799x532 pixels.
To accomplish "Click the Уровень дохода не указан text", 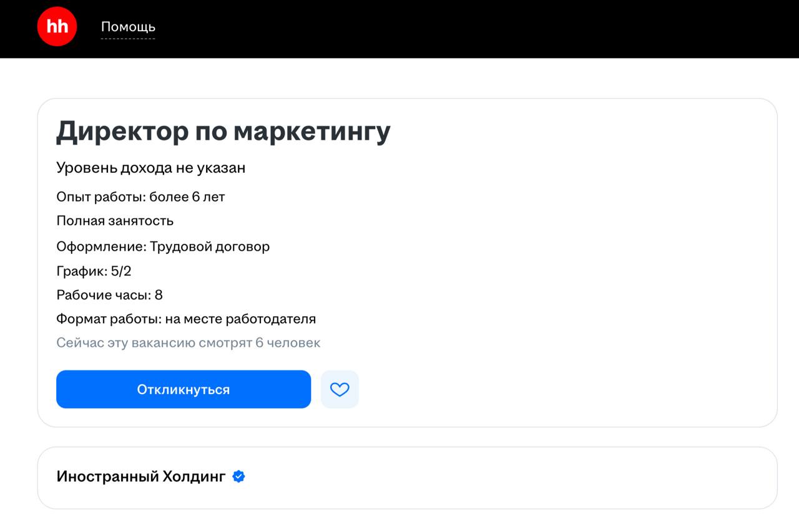I will click(x=150, y=168).
